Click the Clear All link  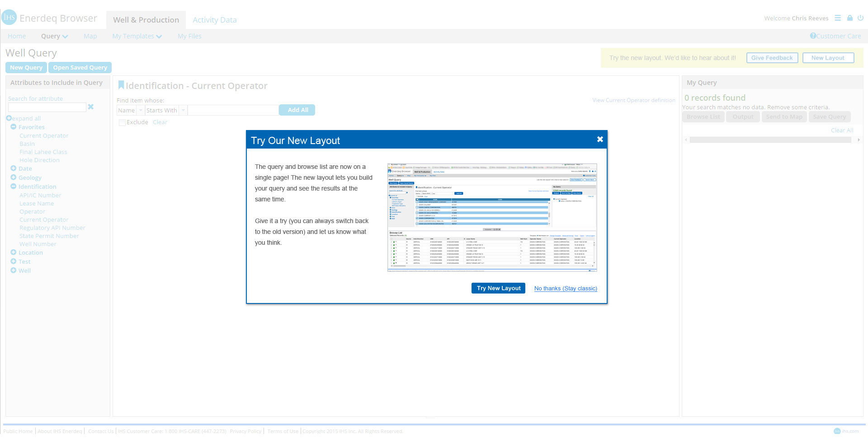coord(842,130)
